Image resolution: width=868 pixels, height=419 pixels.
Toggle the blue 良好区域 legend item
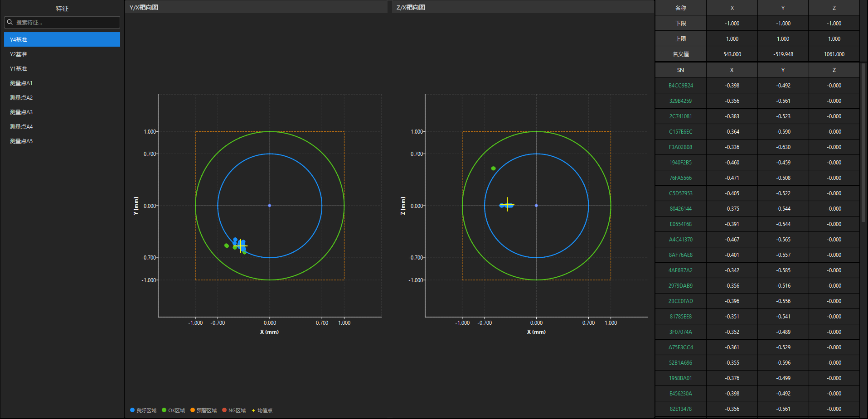pyautogui.click(x=143, y=410)
